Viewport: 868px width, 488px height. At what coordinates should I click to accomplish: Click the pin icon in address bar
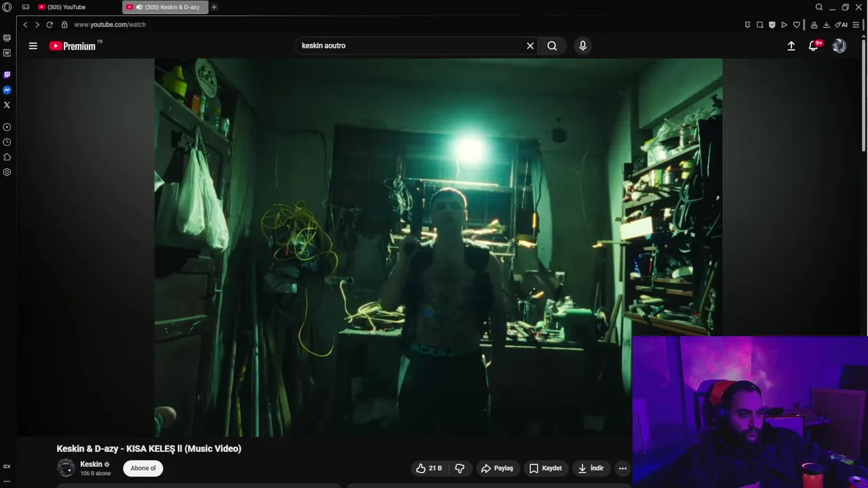point(747,24)
